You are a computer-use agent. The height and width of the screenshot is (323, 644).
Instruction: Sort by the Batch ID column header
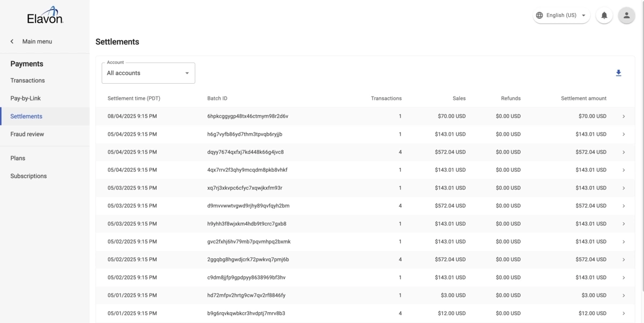pyautogui.click(x=217, y=98)
